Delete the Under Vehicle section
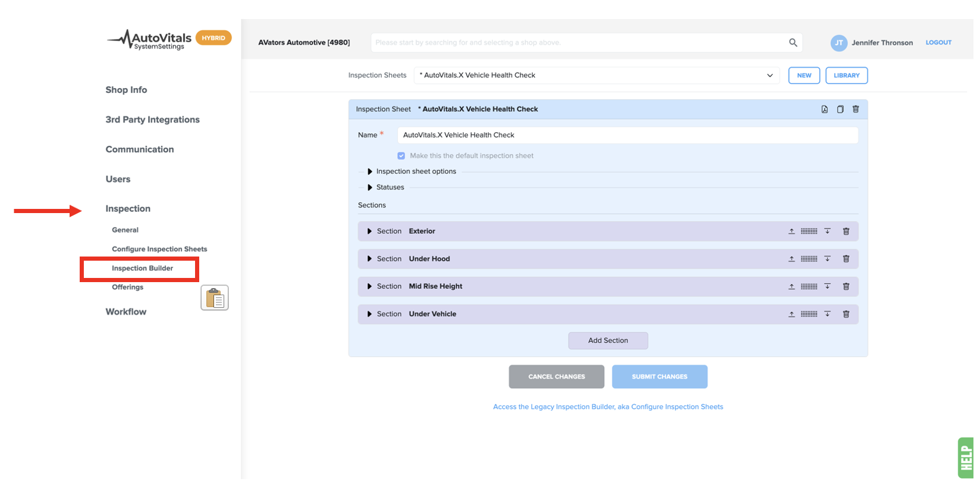 [x=846, y=314]
